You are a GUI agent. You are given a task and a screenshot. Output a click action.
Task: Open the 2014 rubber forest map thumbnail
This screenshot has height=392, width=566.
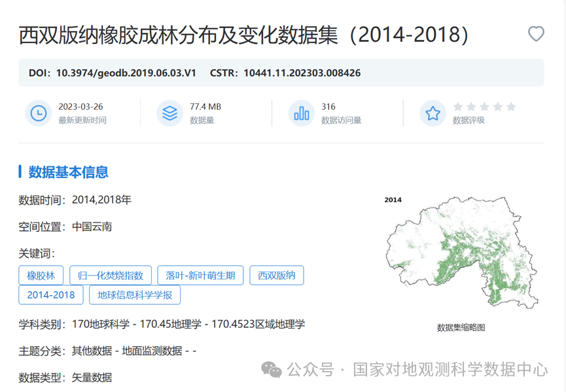coord(461,252)
